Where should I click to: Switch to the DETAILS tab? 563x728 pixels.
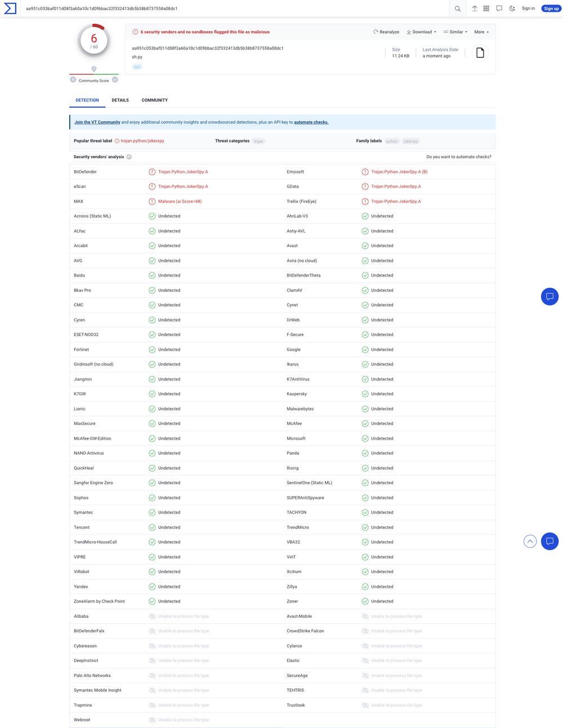pyautogui.click(x=120, y=100)
